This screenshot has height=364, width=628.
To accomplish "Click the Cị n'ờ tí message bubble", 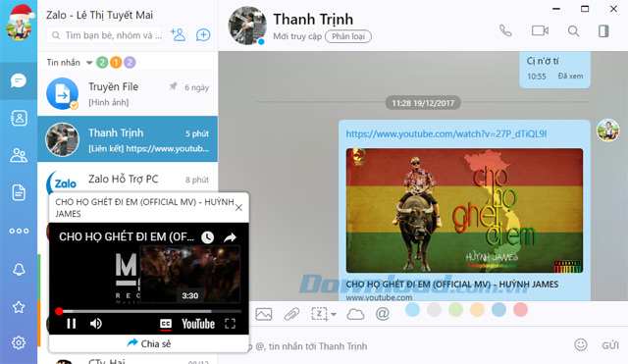I will pos(554,69).
